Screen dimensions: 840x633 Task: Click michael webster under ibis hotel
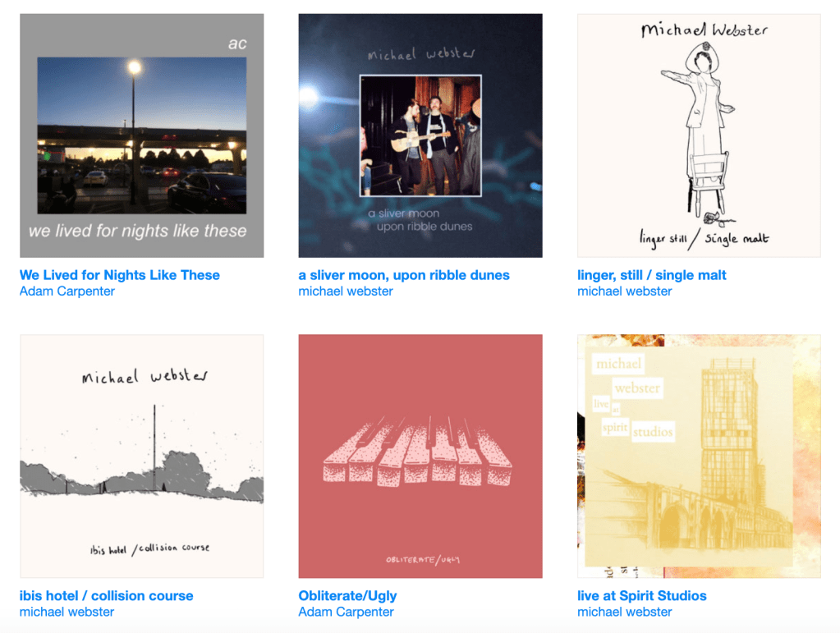click(x=67, y=612)
